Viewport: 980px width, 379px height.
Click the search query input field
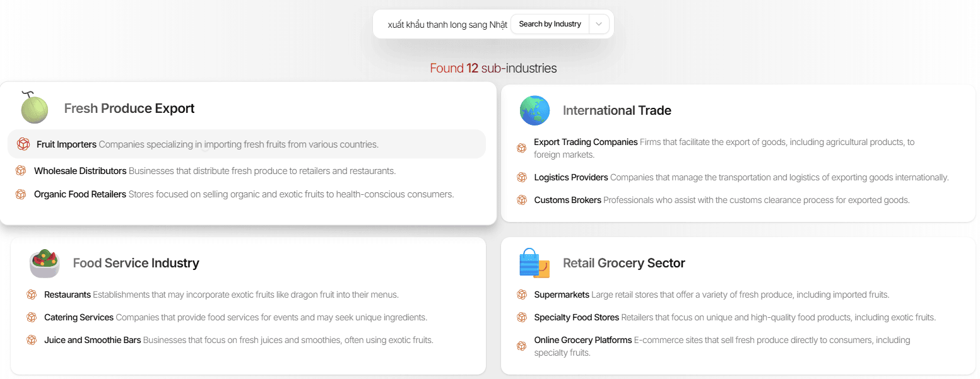tap(447, 25)
